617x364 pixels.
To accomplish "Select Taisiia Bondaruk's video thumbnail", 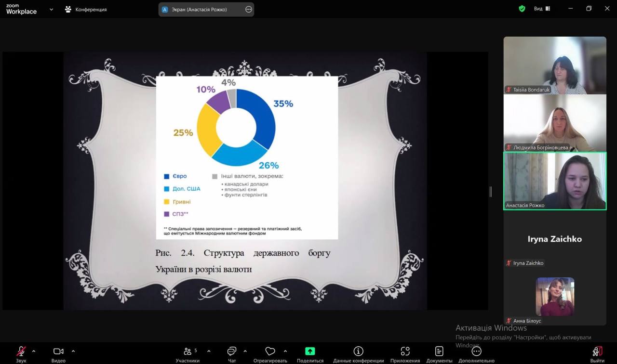I will [x=555, y=65].
